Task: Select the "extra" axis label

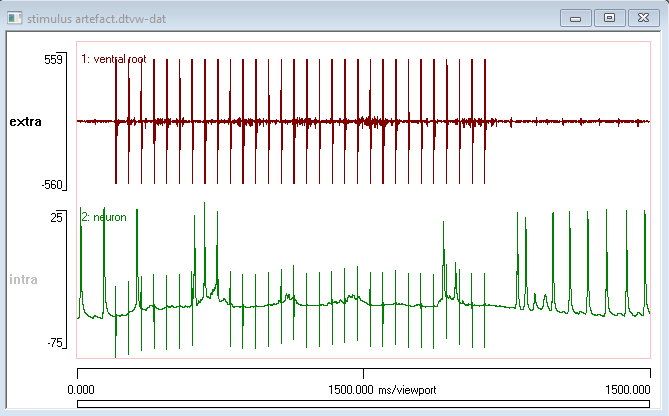Action: pyautogui.click(x=26, y=122)
